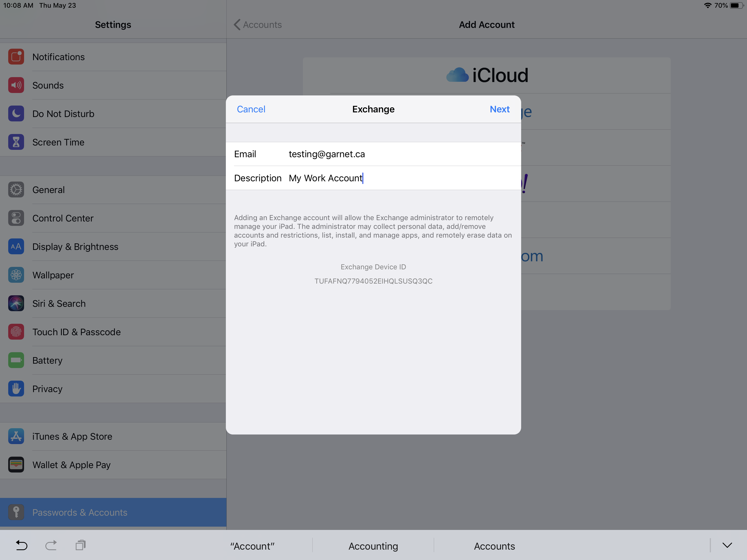Choose the "Accounts" word suggestion
The height and width of the screenshot is (560, 747).
[494, 546]
